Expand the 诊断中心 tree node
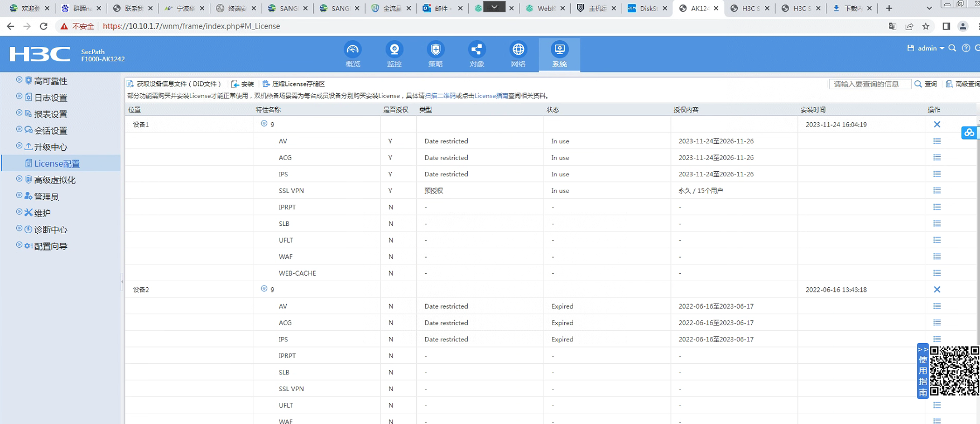Viewport: 980px width, 424px height. (20, 229)
